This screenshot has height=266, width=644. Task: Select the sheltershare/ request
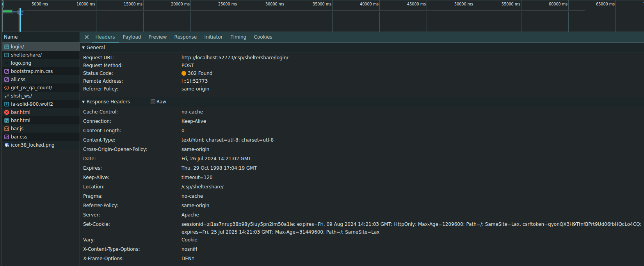26,55
